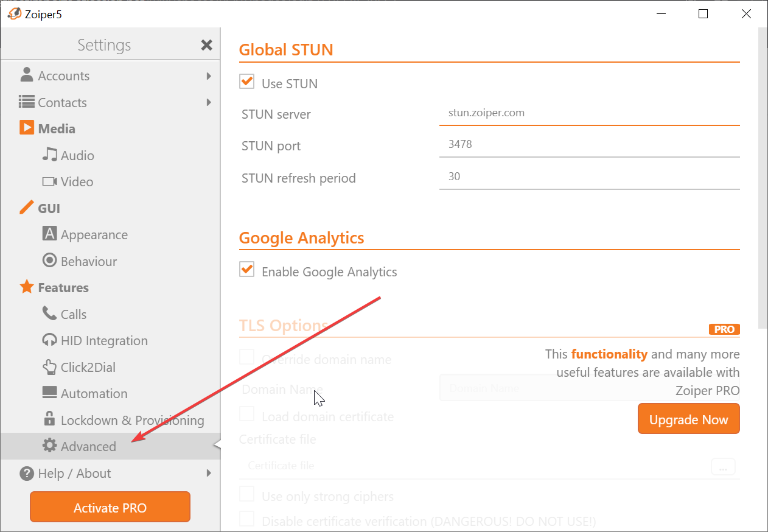Click the Zoiper5 logo in title bar

[14, 13]
